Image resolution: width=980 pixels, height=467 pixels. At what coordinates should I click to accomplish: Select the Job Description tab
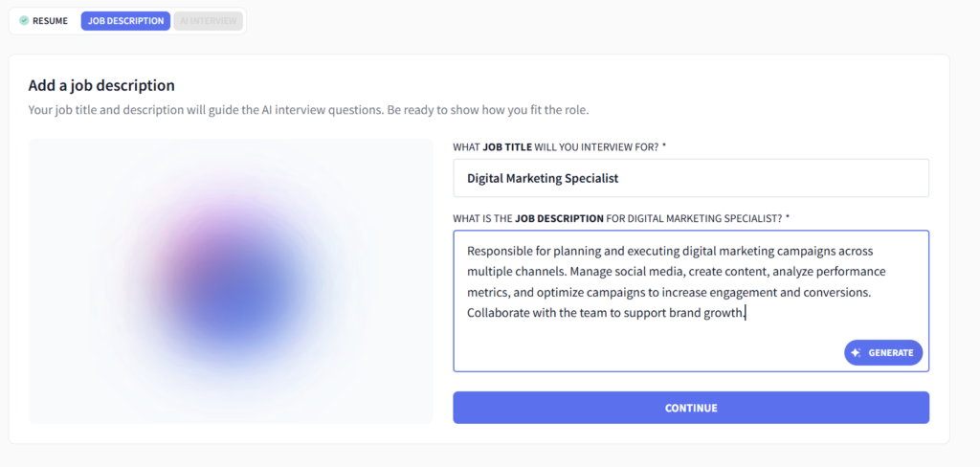pyautogui.click(x=125, y=20)
